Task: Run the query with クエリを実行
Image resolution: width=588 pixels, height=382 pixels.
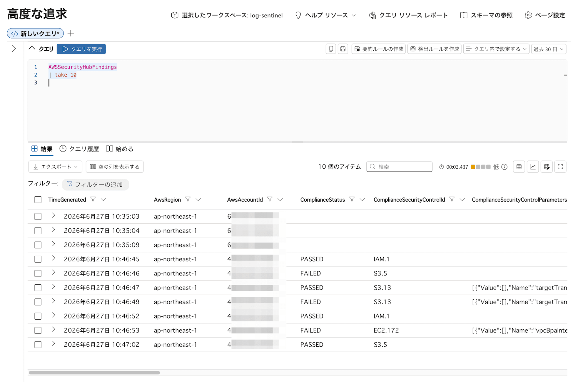Action: click(81, 49)
